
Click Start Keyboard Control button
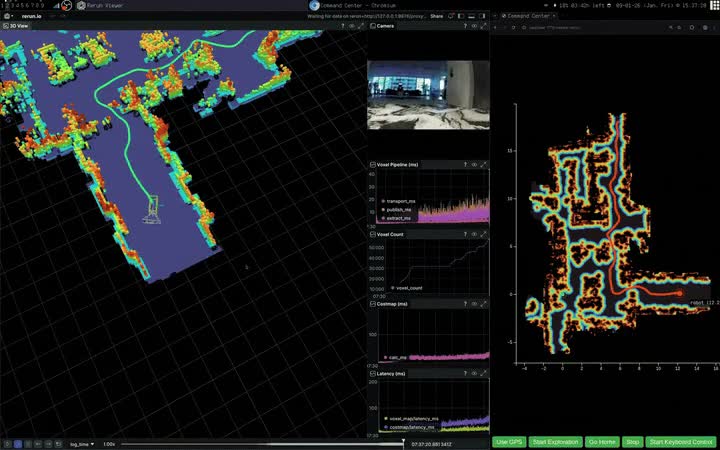point(681,442)
